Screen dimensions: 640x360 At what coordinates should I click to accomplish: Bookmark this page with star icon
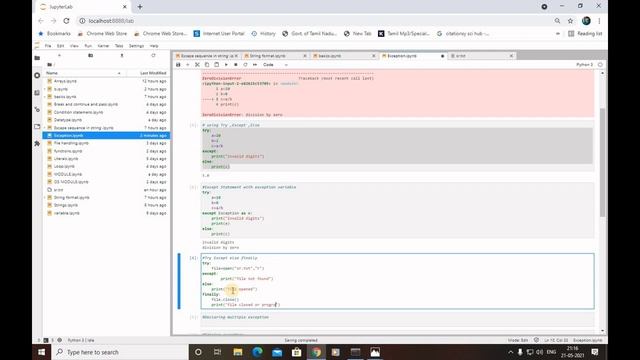[x=570, y=21]
